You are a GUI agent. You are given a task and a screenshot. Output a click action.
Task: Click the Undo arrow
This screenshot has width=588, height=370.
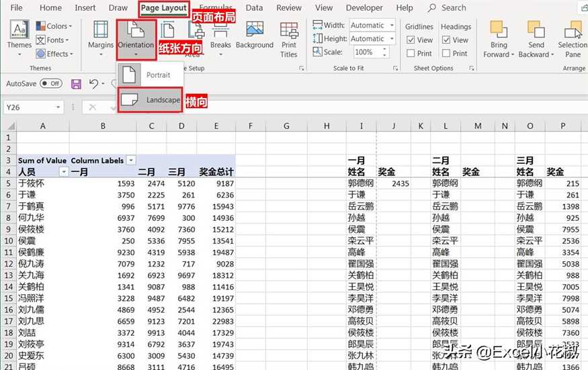pos(94,84)
